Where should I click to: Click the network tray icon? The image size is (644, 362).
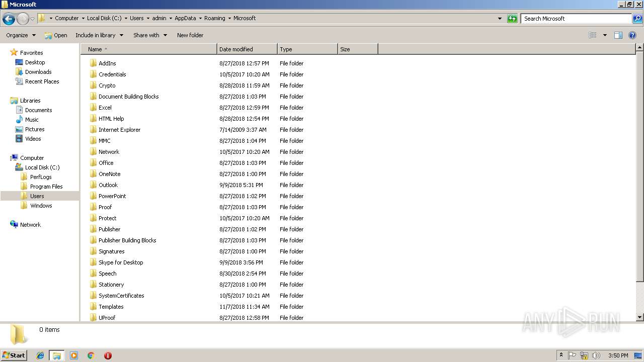click(584, 355)
